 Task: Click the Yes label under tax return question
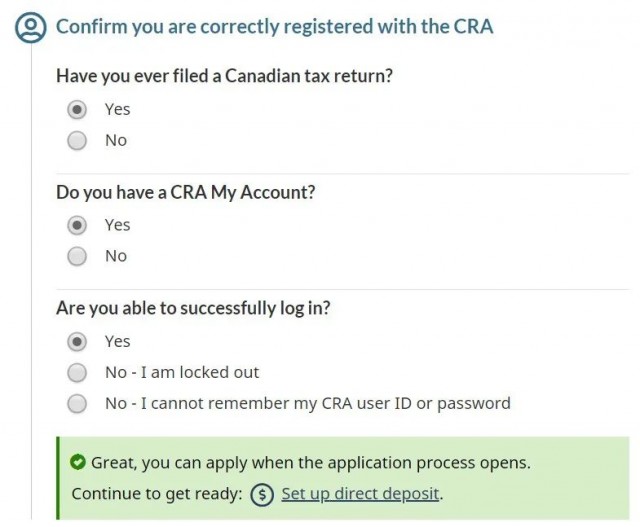pyautogui.click(x=118, y=109)
